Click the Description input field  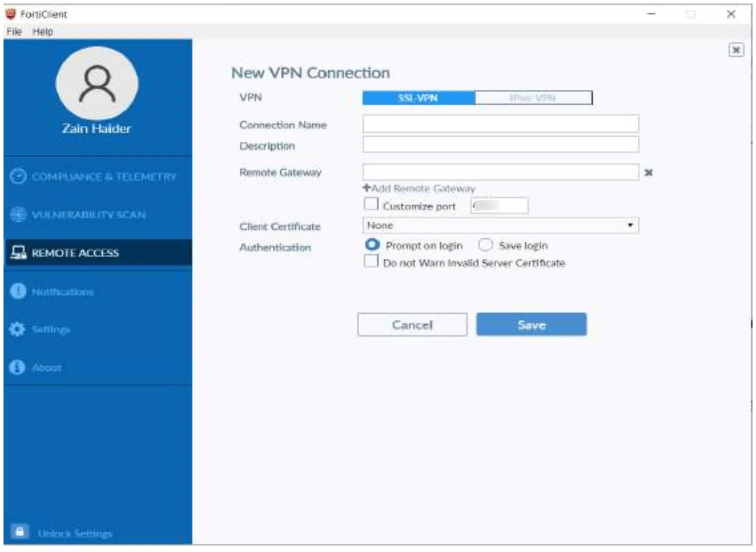[500, 145]
